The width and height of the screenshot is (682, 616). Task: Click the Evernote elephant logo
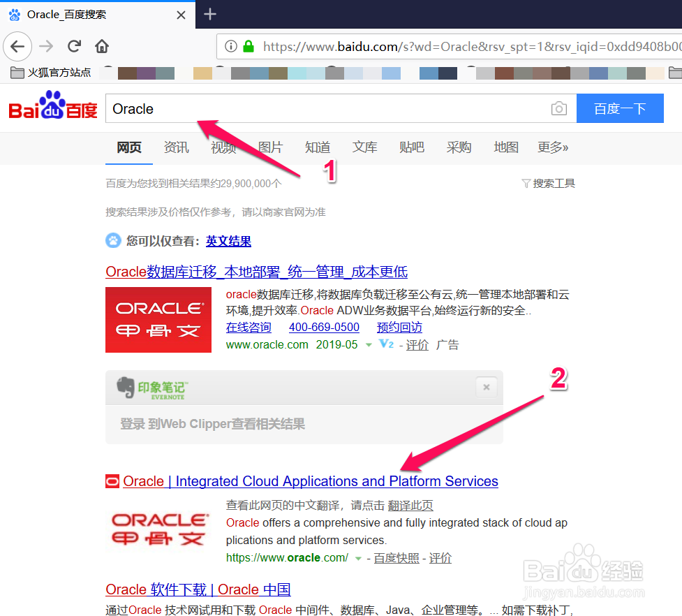coord(126,387)
